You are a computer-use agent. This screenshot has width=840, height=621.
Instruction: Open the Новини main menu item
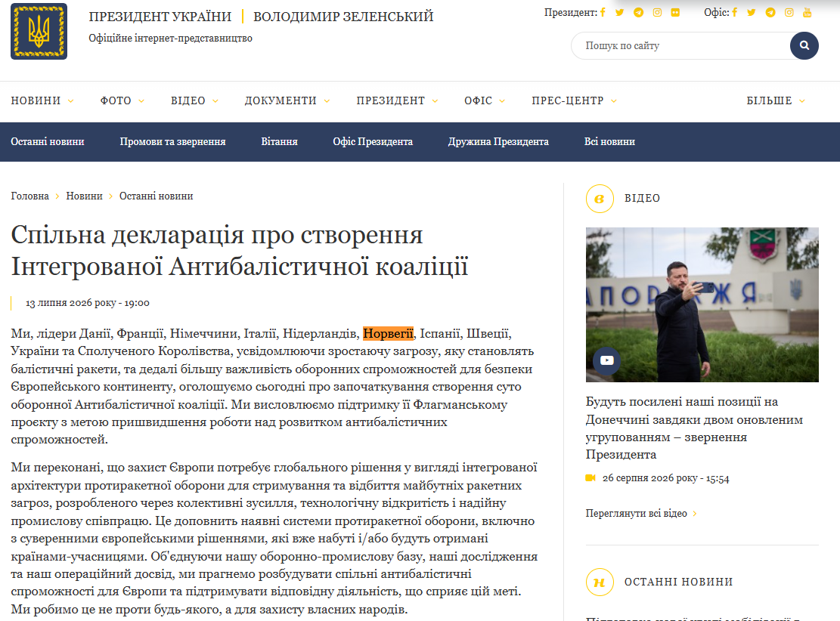36,100
